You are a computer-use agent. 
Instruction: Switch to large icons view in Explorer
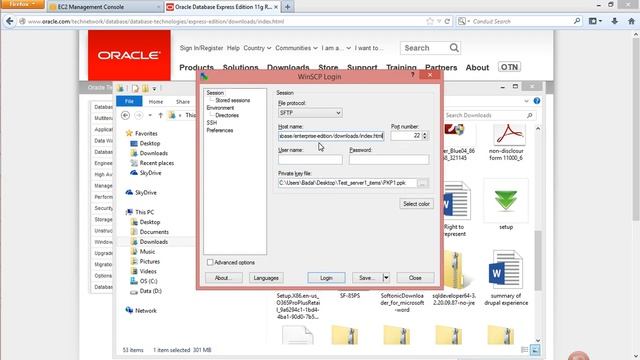tap(535, 350)
